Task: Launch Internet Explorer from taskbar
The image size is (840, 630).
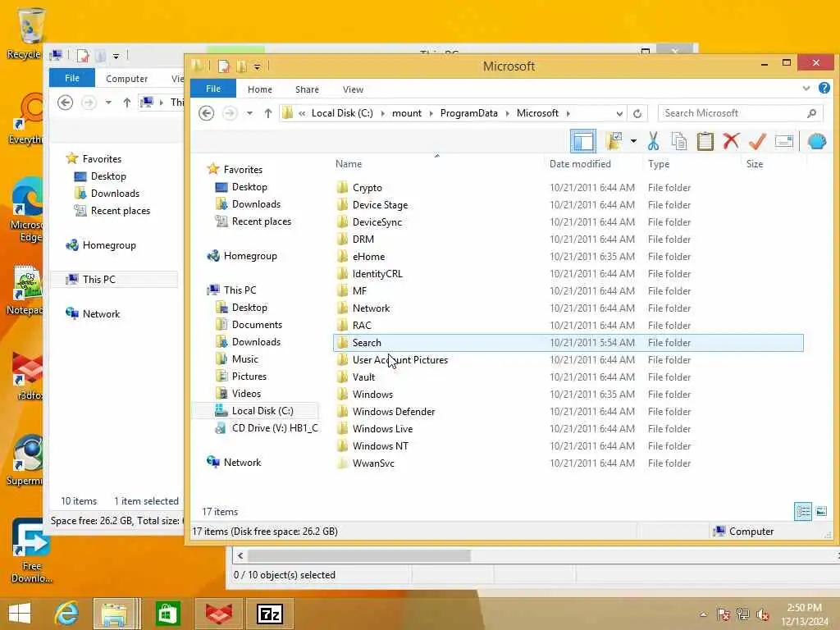Action: [x=66, y=614]
